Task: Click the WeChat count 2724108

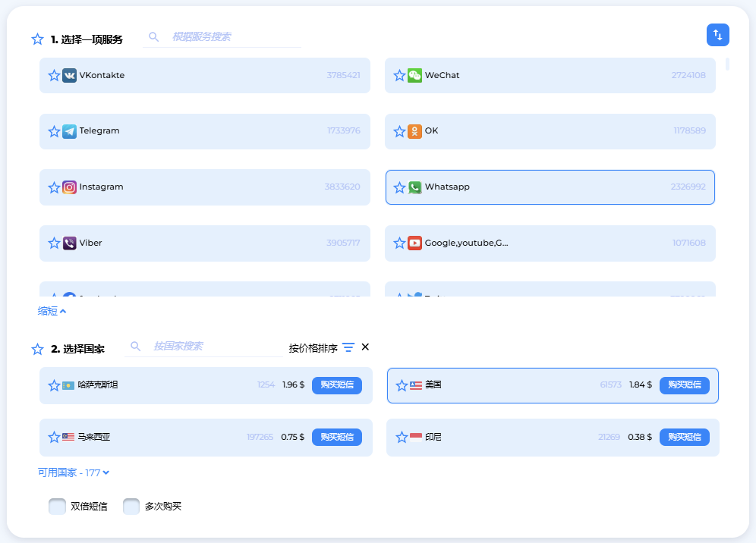Action: [688, 75]
